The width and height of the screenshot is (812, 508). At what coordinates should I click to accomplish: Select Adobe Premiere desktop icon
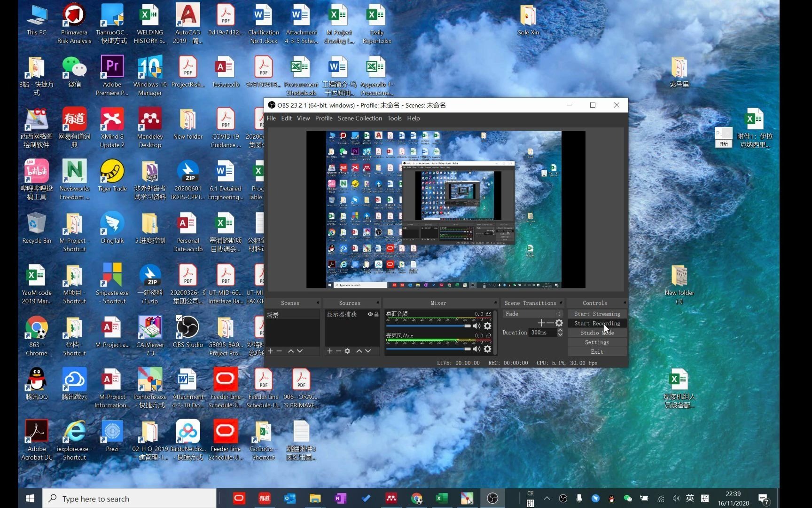(x=112, y=75)
